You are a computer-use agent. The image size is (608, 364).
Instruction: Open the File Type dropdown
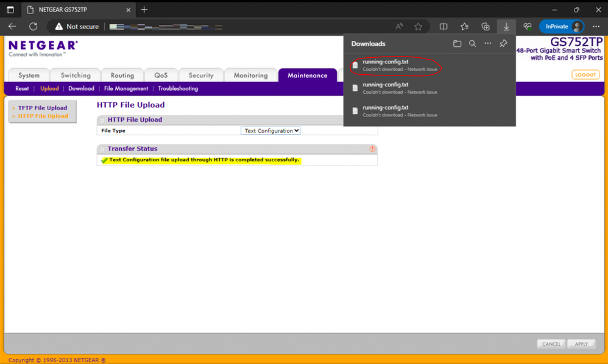pyautogui.click(x=270, y=131)
